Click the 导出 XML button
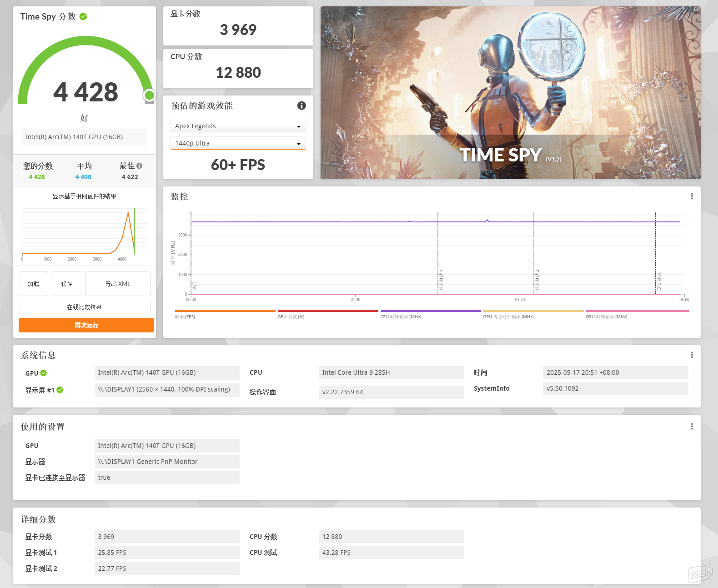The height and width of the screenshot is (588, 718). (118, 284)
